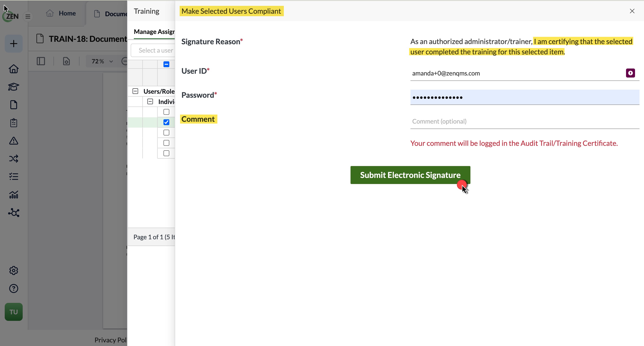Toggle the select-all header checkbox
Image resolution: width=644 pixels, height=346 pixels.
tap(166, 64)
